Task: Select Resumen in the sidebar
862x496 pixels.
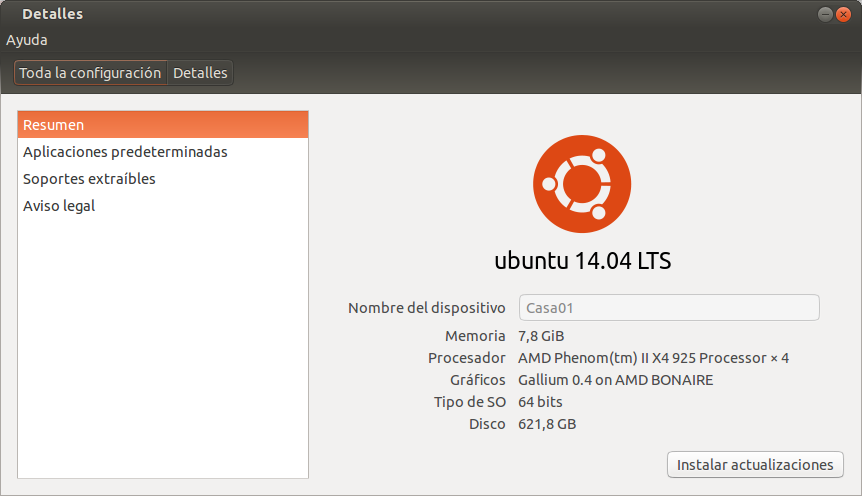Action: click(163, 125)
